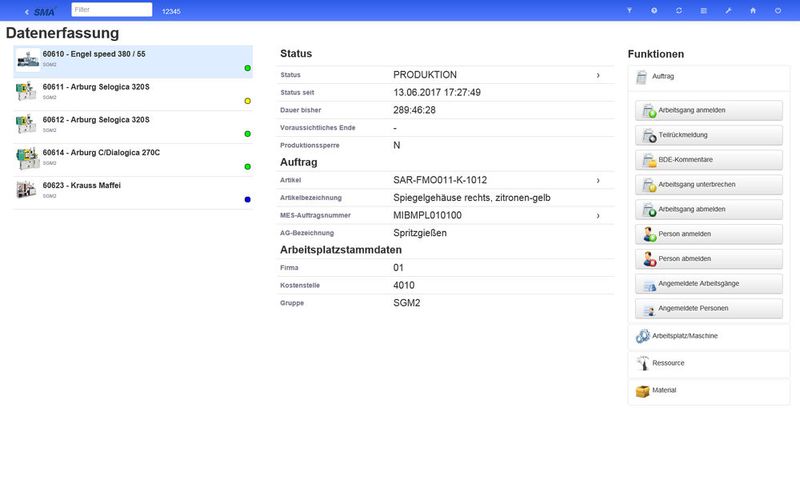The image size is (800, 500).
Task: Expand the PRODUKTION status row chevron
Action: coord(598,75)
